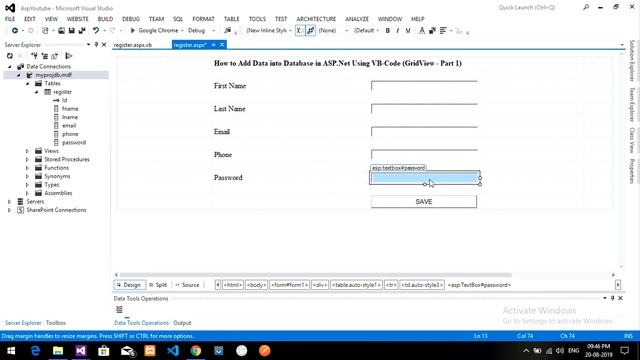Open the WEBSITE menu
This screenshot has height=360, width=640.
pyautogui.click(x=78, y=19)
